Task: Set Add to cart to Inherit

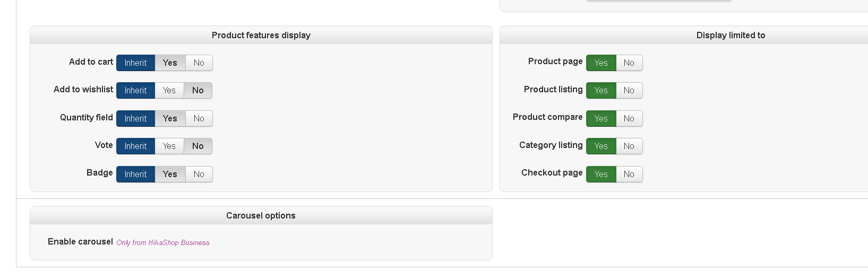Action: pos(135,63)
